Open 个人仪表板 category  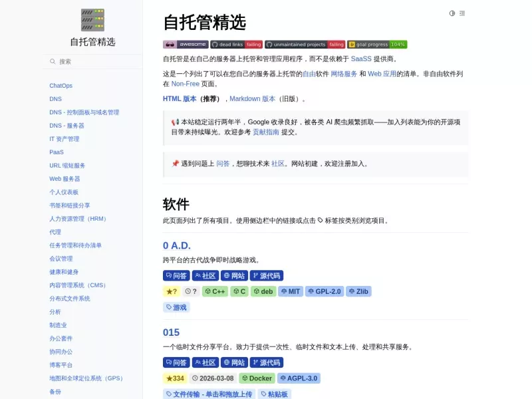[x=64, y=192]
